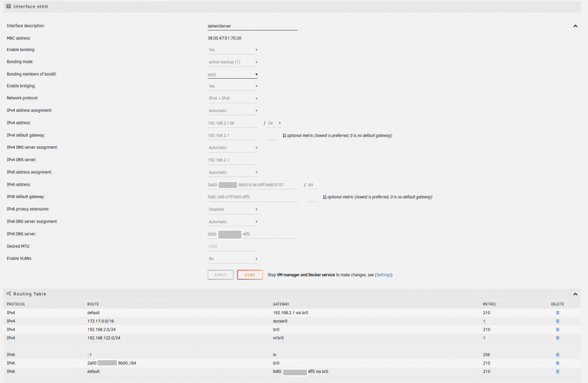588x383 pixels.
Task: Open the Enable VLANs dropdown
Action: (233, 259)
